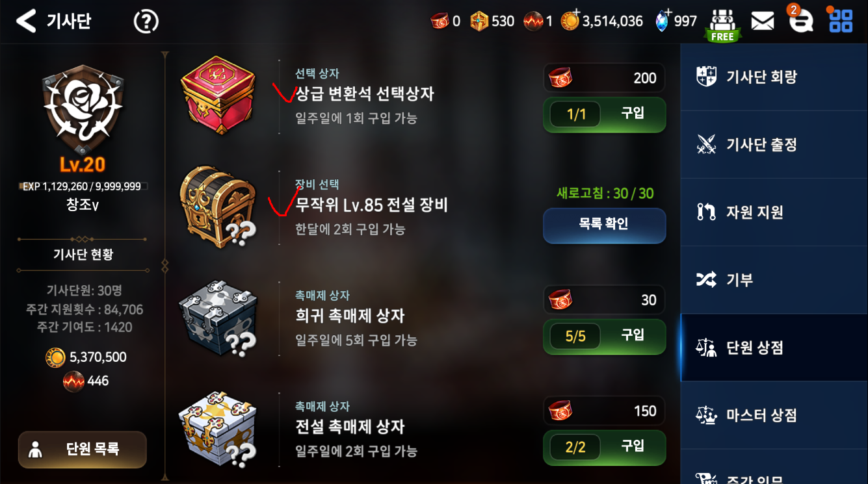The height and width of the screenshot is (484, 868).
Task: Tap the red 상급 변환석 box thumbnail
Action: tap(218, 96)
